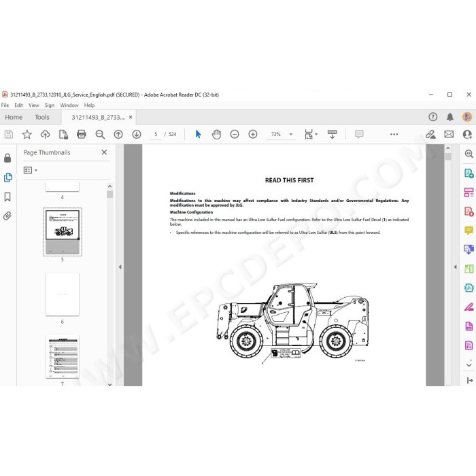
Task: Show more toolbar tools ellipsis
Action: (394, 134)
